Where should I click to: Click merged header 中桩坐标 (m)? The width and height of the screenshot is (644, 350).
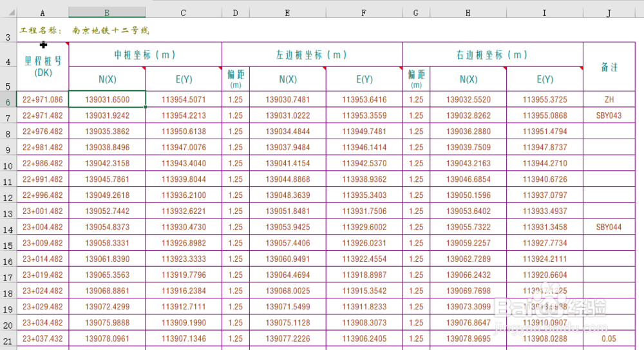coord(146,55)
